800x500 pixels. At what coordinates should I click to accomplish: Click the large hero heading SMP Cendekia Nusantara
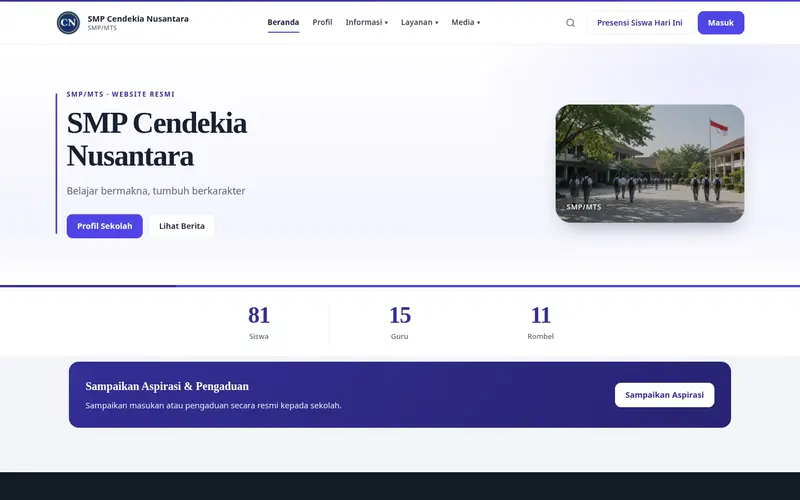pyautogui.click(x=157, y=139)
